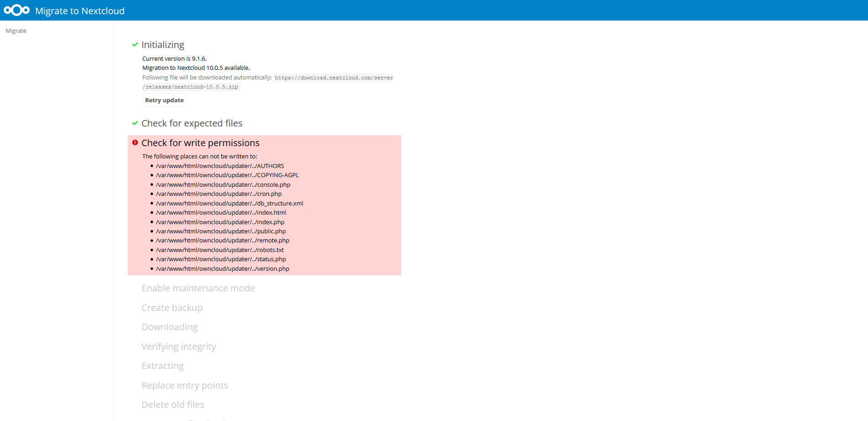Screen dimensions: 868x421
Task: Click the Check for expected files heading
Action: pos(192,123)
